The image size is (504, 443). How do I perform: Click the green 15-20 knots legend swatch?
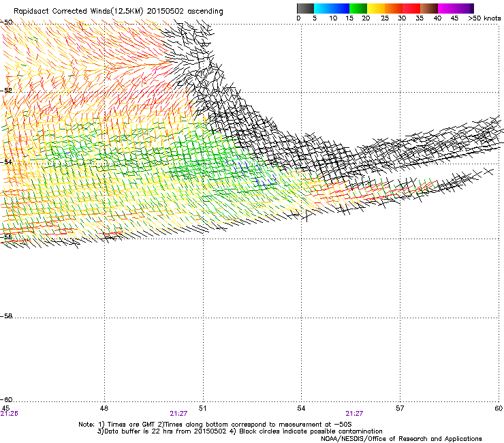tap(358, 8)
